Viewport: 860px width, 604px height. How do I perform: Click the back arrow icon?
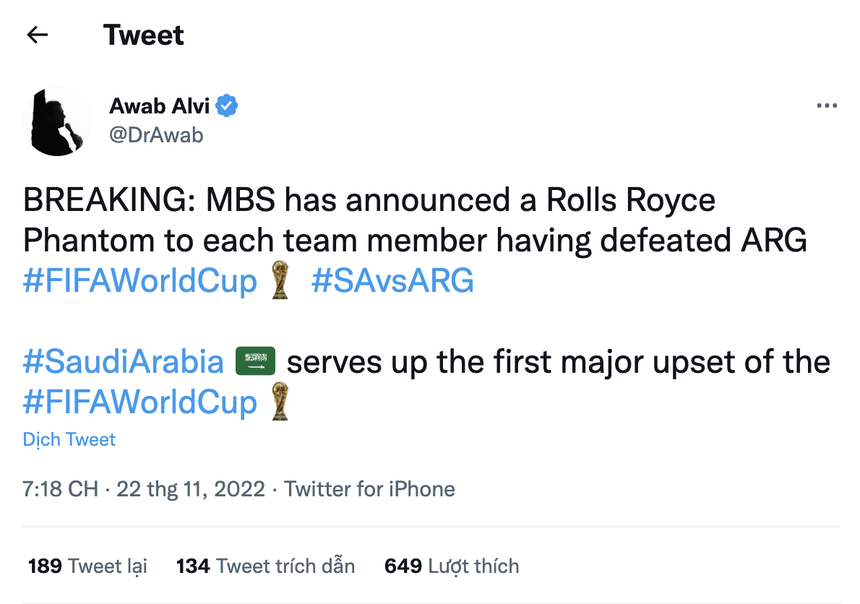(37, 35)
